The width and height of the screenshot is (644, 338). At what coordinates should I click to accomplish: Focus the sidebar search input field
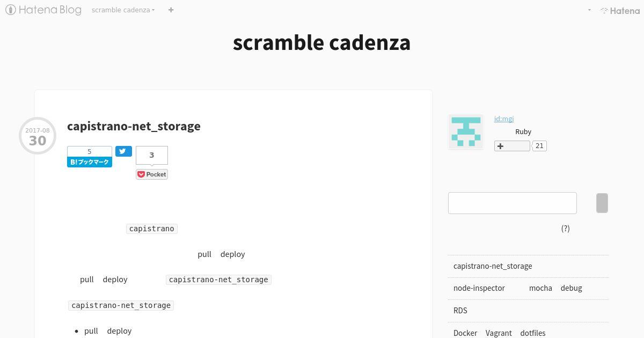(x=513, y=203)
